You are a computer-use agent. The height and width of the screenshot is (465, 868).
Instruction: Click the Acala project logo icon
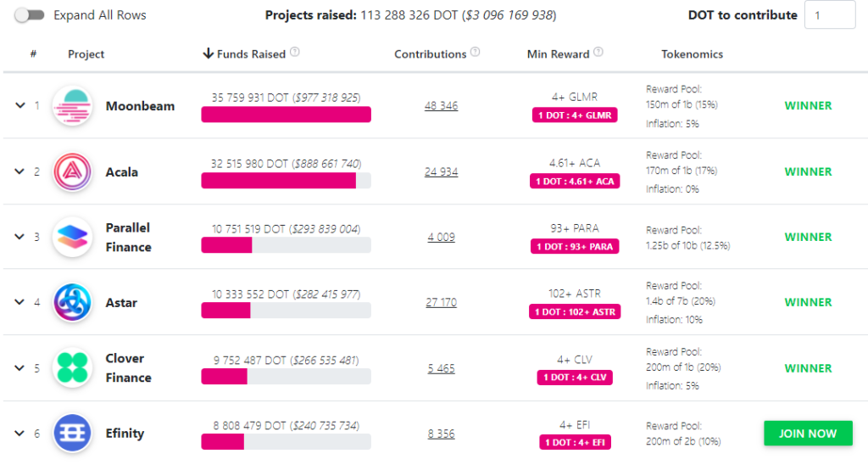72,171
